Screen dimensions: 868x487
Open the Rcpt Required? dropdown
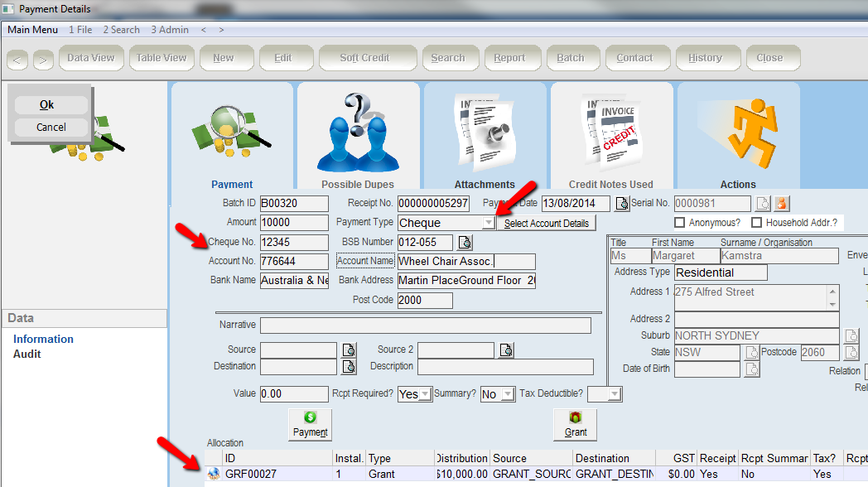point(425,394)
